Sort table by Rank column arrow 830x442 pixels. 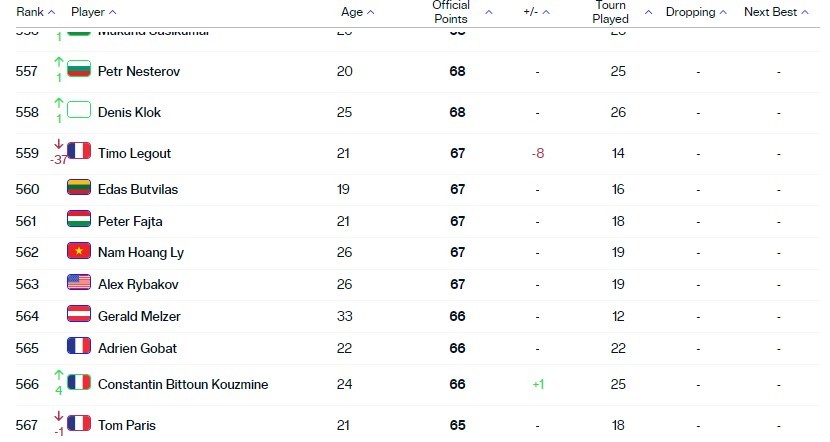coord(51,12)
